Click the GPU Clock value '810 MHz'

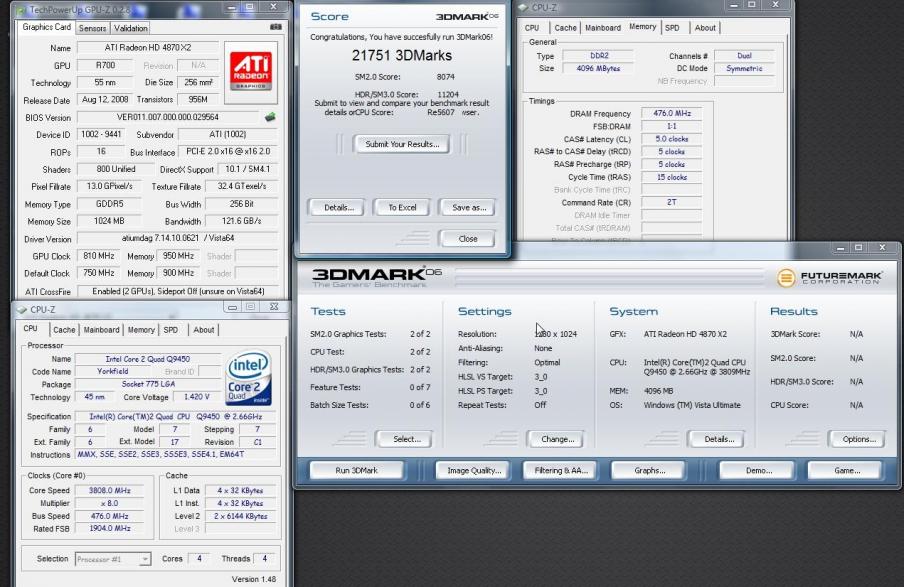click(99, 256)
